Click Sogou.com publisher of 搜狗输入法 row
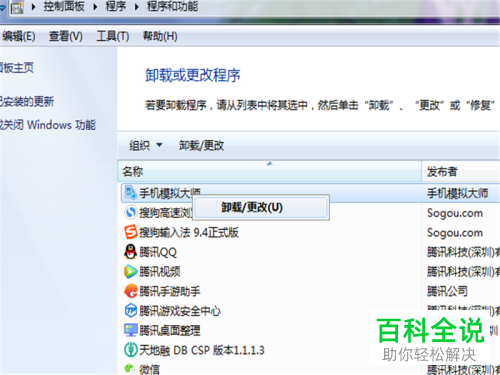 click(x=455, y=232)
